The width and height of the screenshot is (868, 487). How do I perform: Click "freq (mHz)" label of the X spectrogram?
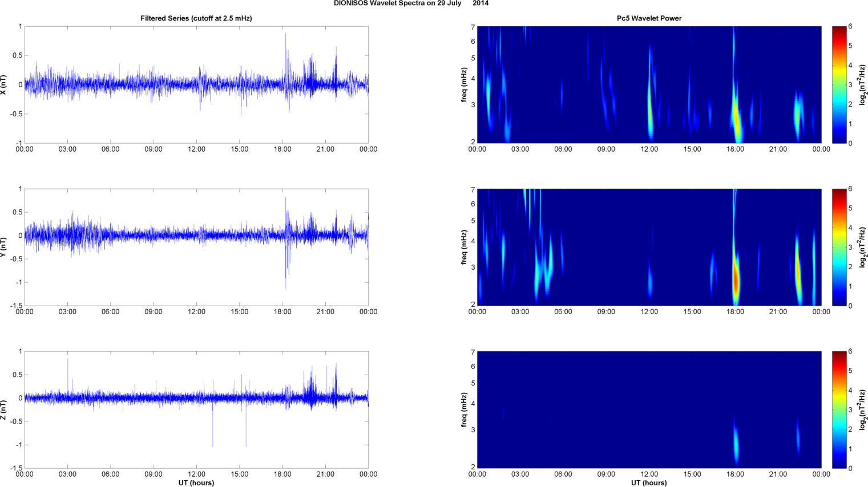465,84
